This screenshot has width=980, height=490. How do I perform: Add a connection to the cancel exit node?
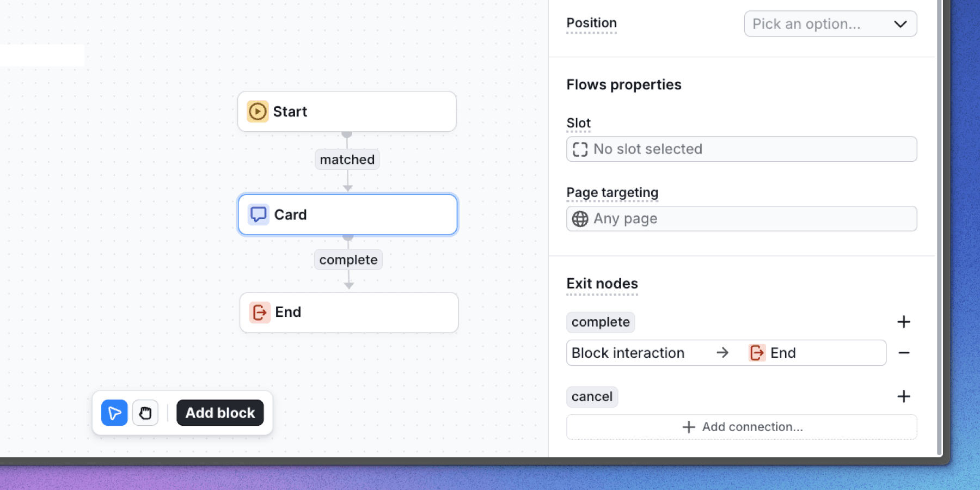click(x=903, y=396)
